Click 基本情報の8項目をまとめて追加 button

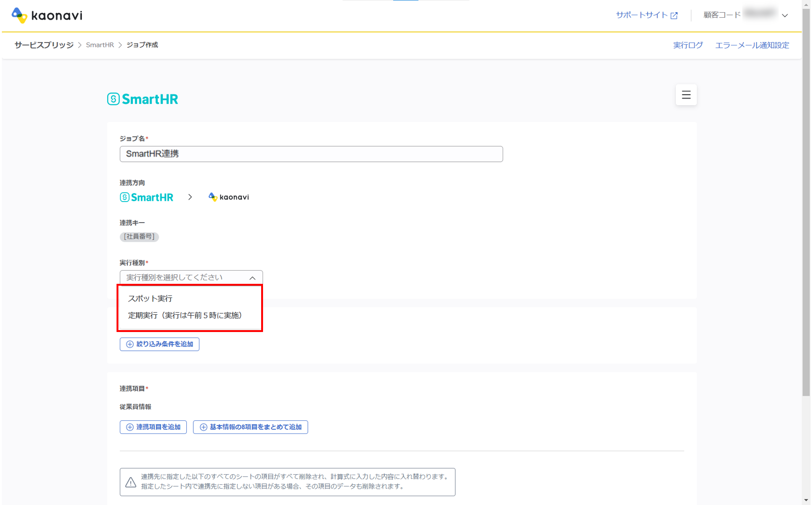[250, 427]
